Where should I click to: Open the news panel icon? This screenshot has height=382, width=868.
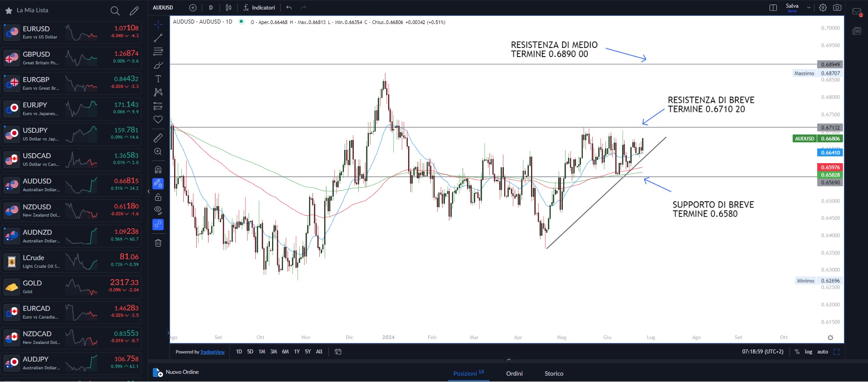857,31
